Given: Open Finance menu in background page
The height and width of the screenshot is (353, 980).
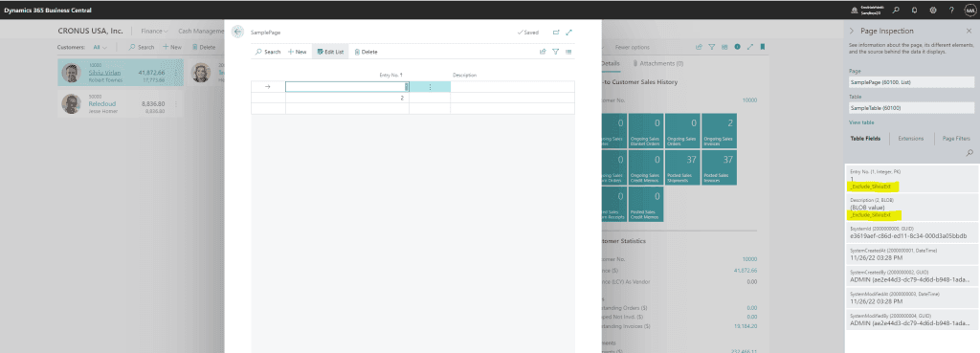Looking at the screenshot, I should (154, 31).
